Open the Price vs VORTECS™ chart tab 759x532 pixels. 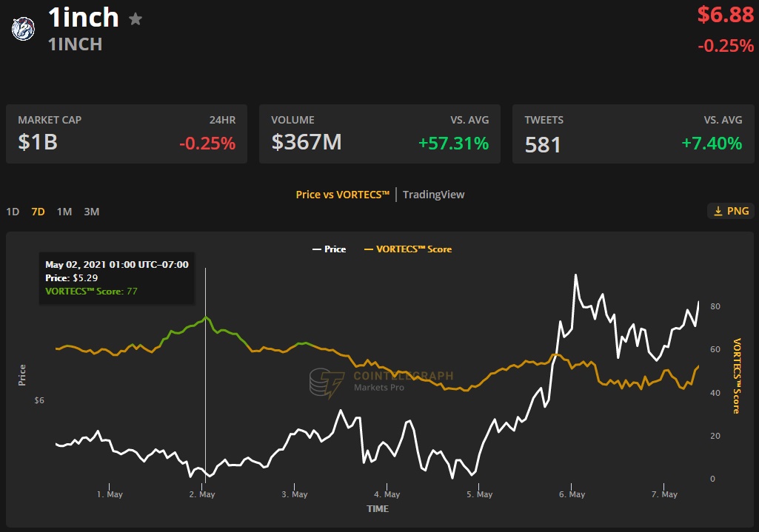click(343, 195)
